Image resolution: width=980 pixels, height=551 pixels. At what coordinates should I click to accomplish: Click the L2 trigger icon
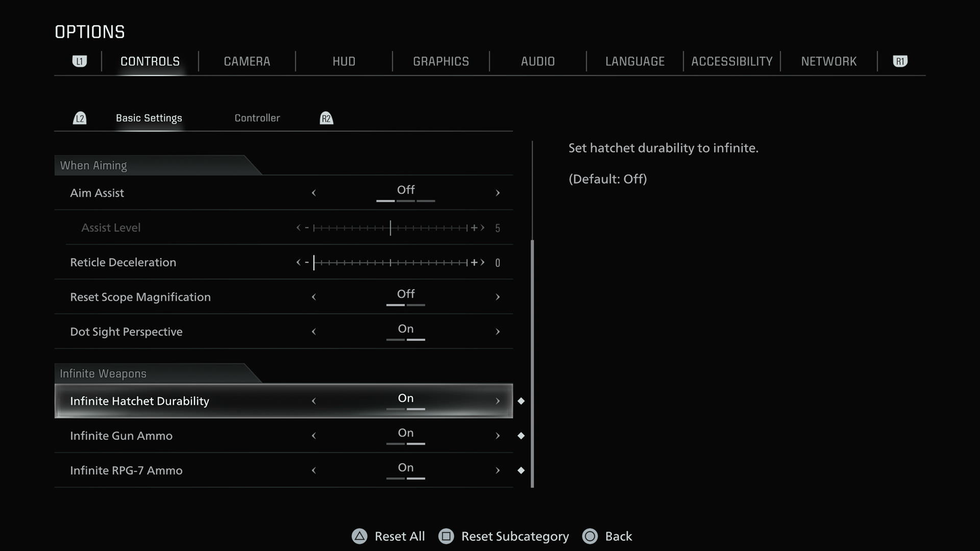point(79,118)
